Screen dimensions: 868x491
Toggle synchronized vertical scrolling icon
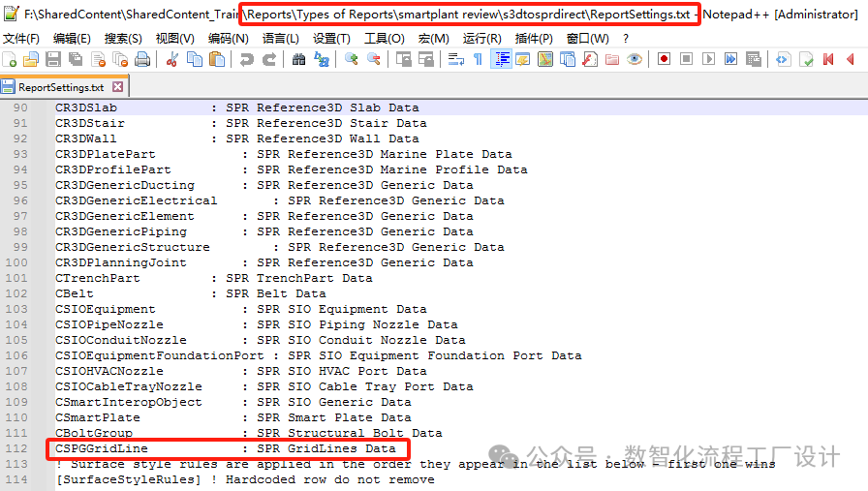[404, 59]
